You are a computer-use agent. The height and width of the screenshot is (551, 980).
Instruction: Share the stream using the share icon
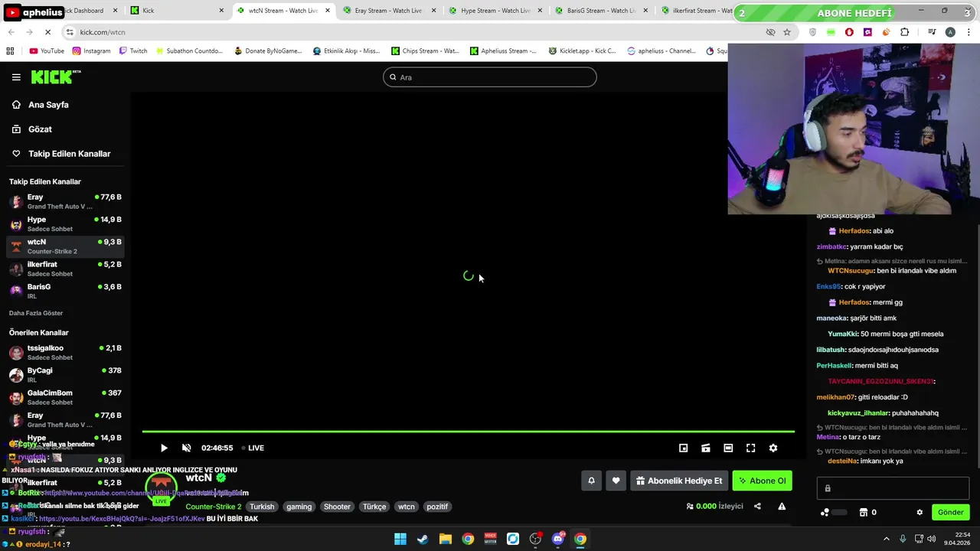[x=757, y=507]
